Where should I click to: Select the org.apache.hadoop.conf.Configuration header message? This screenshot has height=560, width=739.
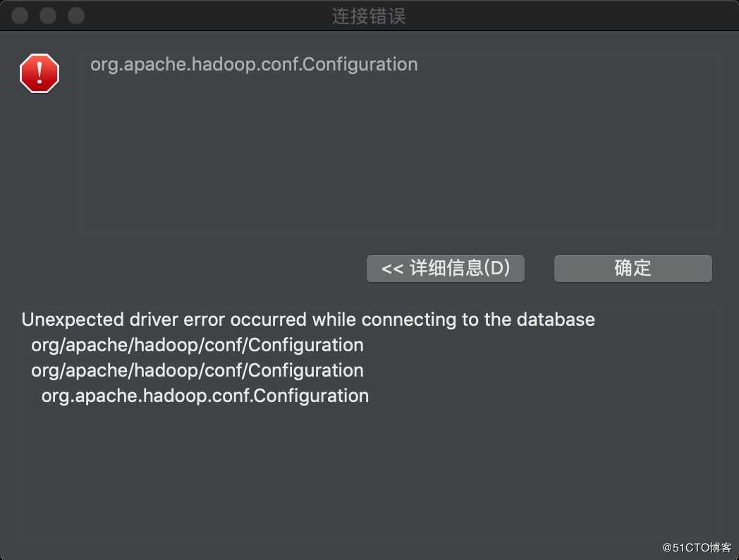click(254, 65)
